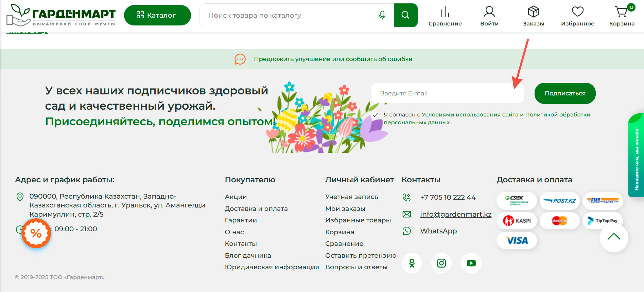Open Учетная запись link
The height and width of the screenshot is (292, 644).
pyautogui.click(x=351, y=197)
